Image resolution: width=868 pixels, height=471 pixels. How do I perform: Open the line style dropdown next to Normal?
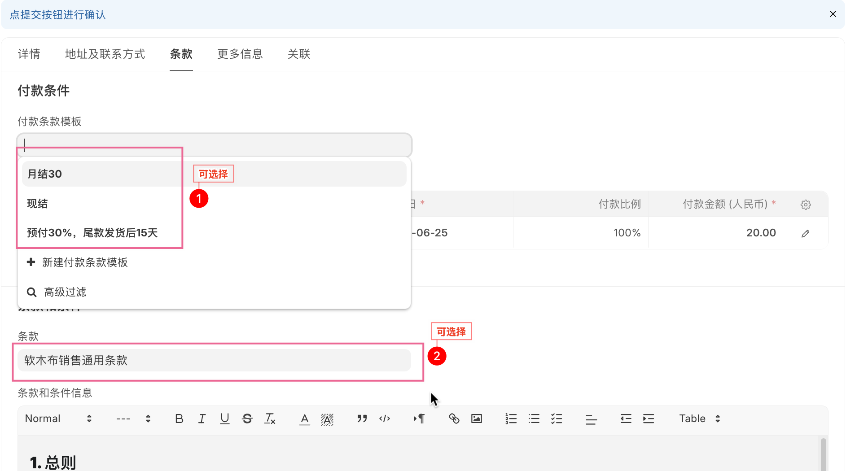pos(133,419)
